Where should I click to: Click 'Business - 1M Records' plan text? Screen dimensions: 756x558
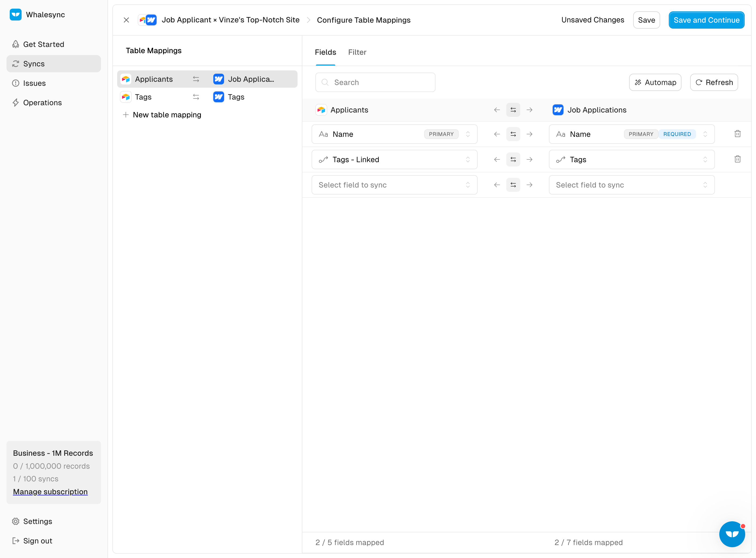pos(53,453)
